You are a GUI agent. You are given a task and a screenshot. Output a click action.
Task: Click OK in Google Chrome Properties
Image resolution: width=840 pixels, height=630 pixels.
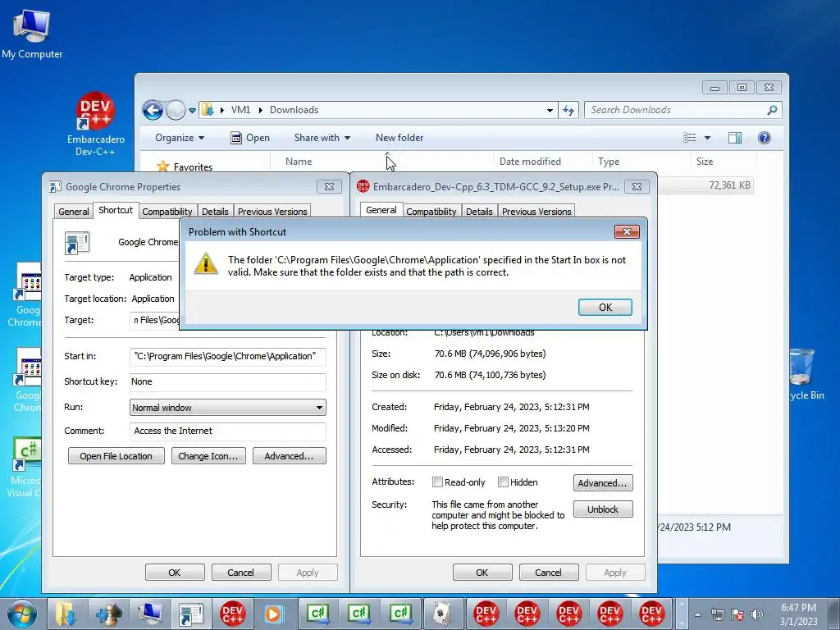(175, 572)
